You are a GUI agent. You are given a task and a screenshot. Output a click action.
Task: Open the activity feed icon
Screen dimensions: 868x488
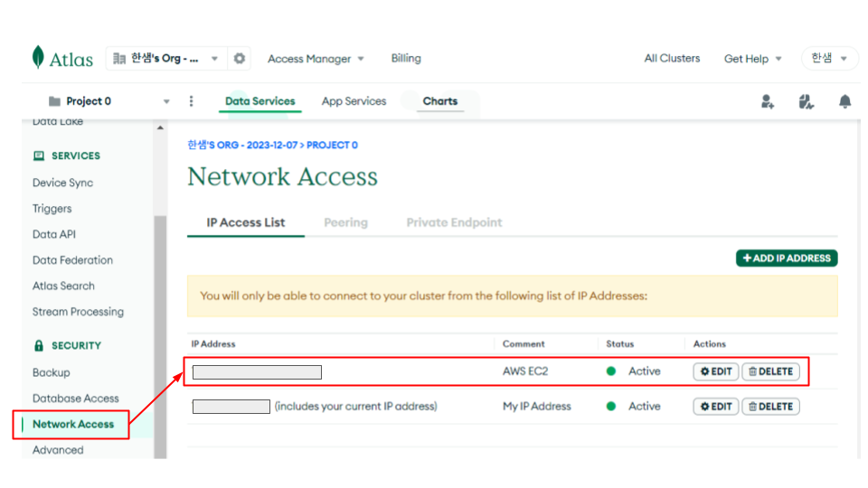806,102
